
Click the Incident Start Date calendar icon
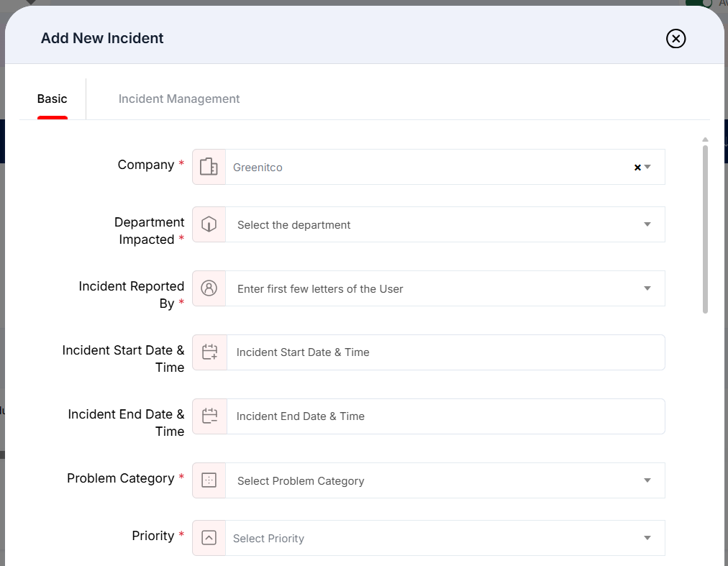pos(210,352)
